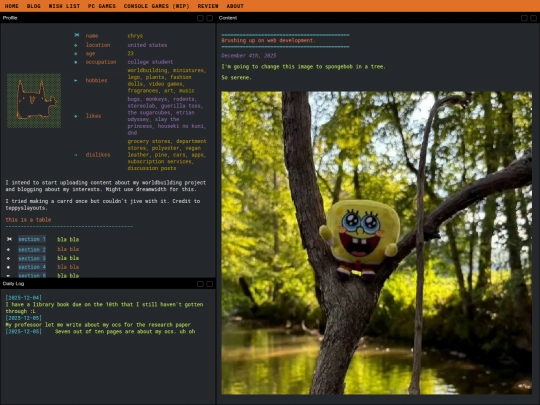
Task: Go to the Blog page
Action: (33, 6)
